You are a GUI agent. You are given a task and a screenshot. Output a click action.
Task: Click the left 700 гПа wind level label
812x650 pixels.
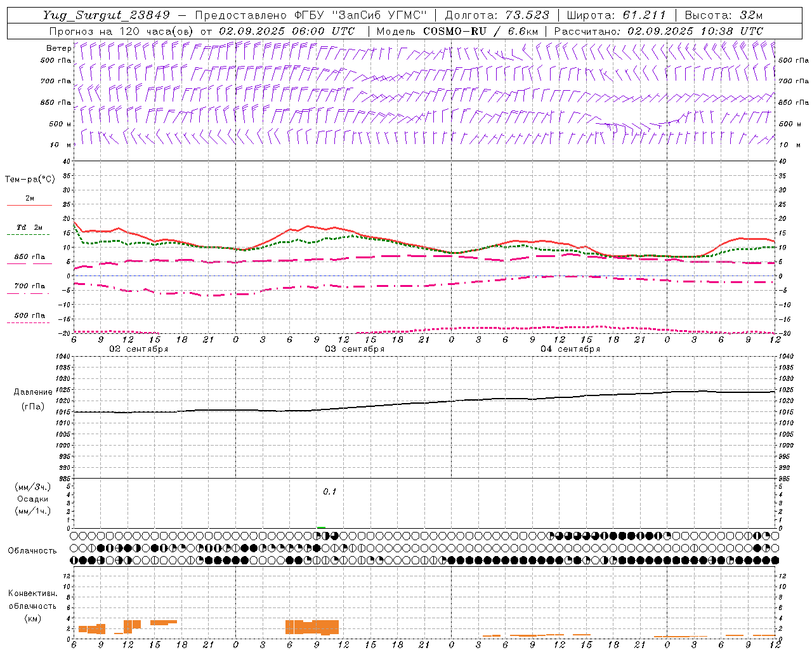tap(56, 81)
